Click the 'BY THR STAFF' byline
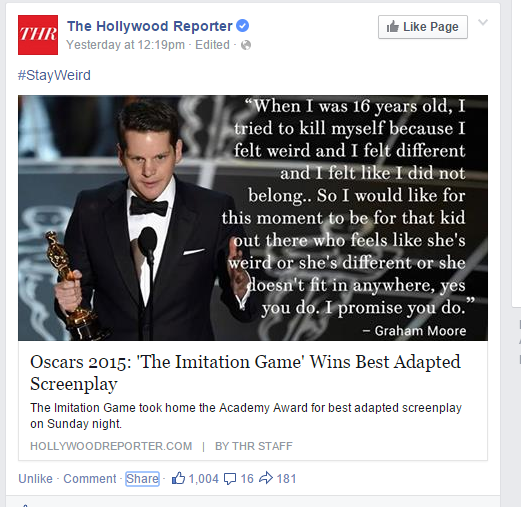The image size is (521, 507). [254, 446]
